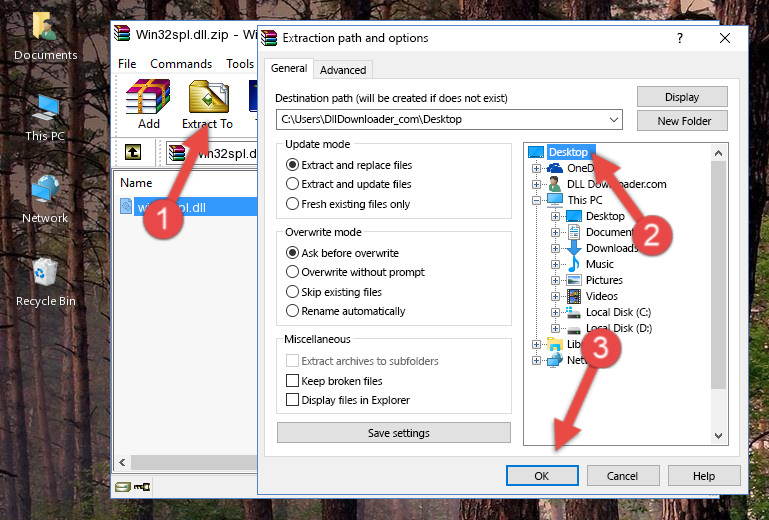Select Skip existing files option
The width and height of the screenshot is (769, 520).
333,291
